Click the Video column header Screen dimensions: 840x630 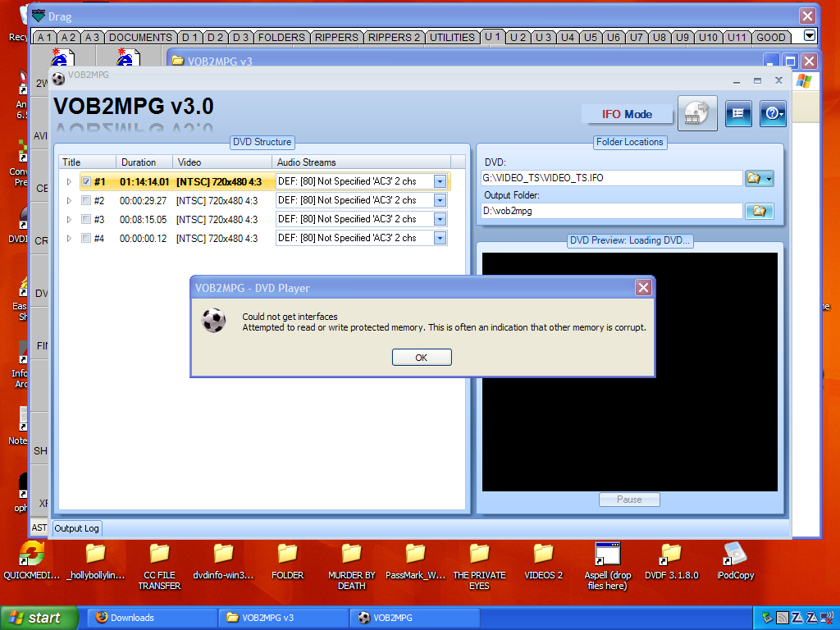tap(222, 162)
